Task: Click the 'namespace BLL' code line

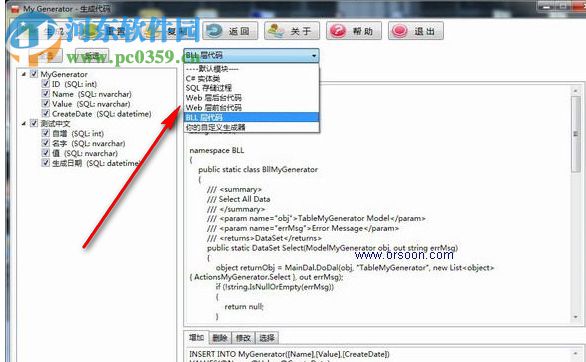Action: pyautogui.click(x=217, y=150)
